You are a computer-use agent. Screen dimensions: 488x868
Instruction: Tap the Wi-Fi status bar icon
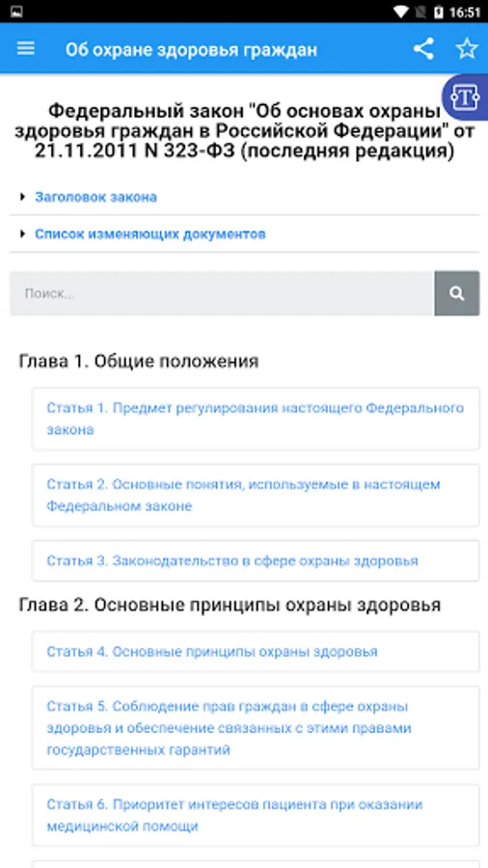click(x=402, y=12)
